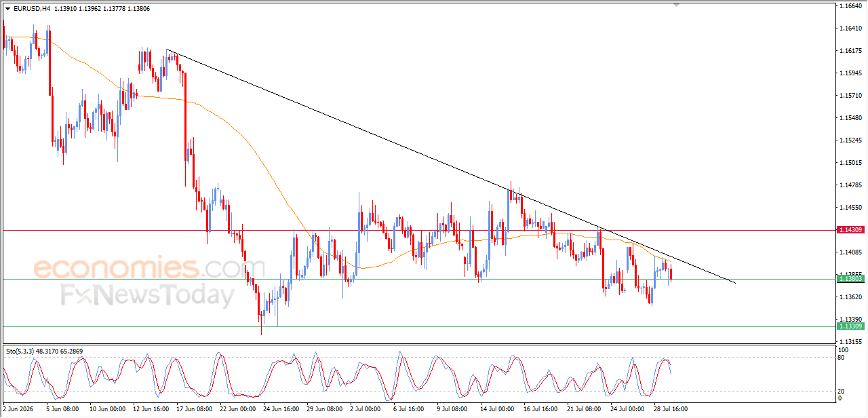This screenshot has width=868, height=418.
Task: Select the green 1.13803 current price tag
Action: click(850, 279)
